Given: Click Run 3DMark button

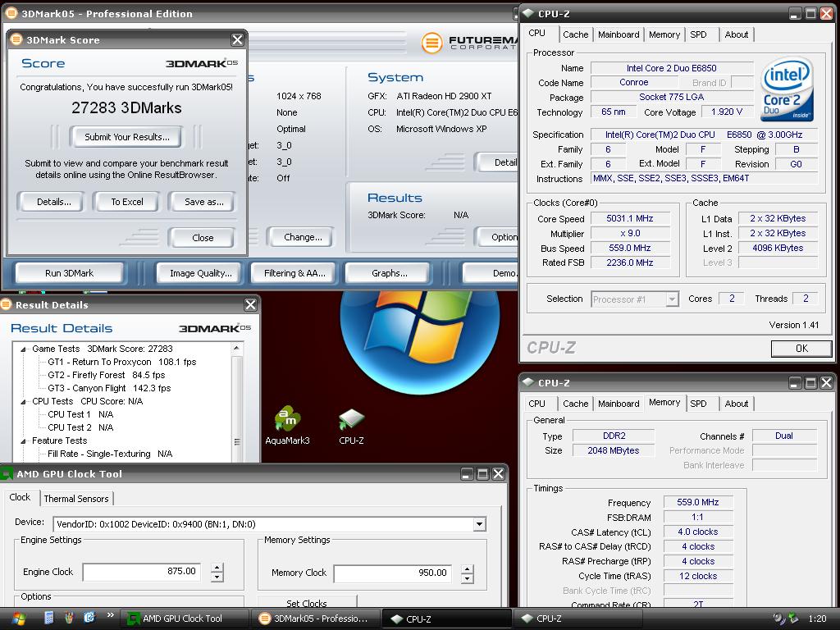Looking at the screenshot, I should (69, 273).
